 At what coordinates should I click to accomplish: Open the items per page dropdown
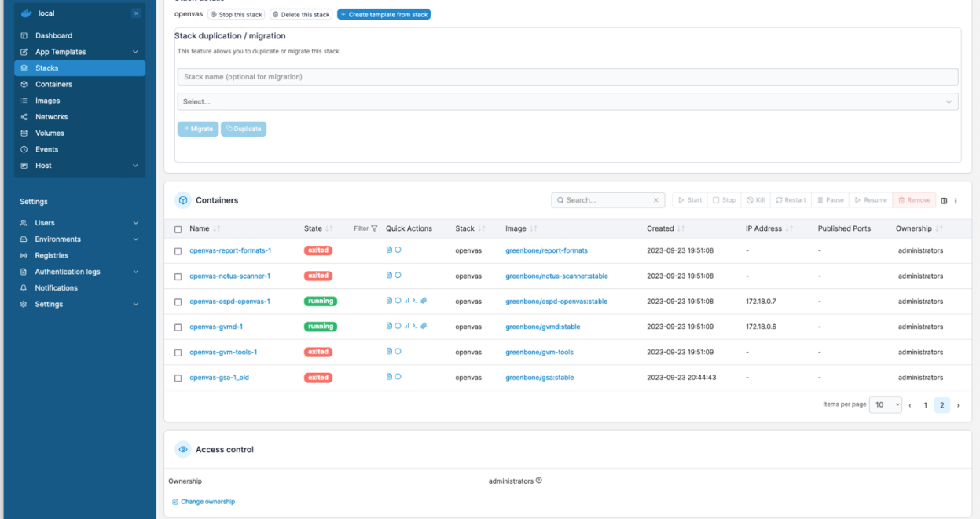(x=886, y=405)
